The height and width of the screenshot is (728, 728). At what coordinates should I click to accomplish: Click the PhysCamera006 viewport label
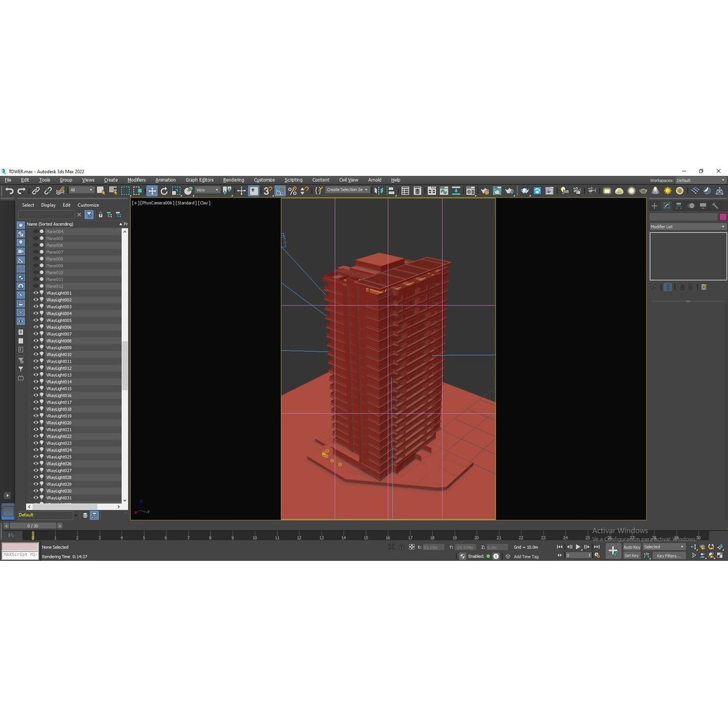pyautogui.click(x=156, y=203)
